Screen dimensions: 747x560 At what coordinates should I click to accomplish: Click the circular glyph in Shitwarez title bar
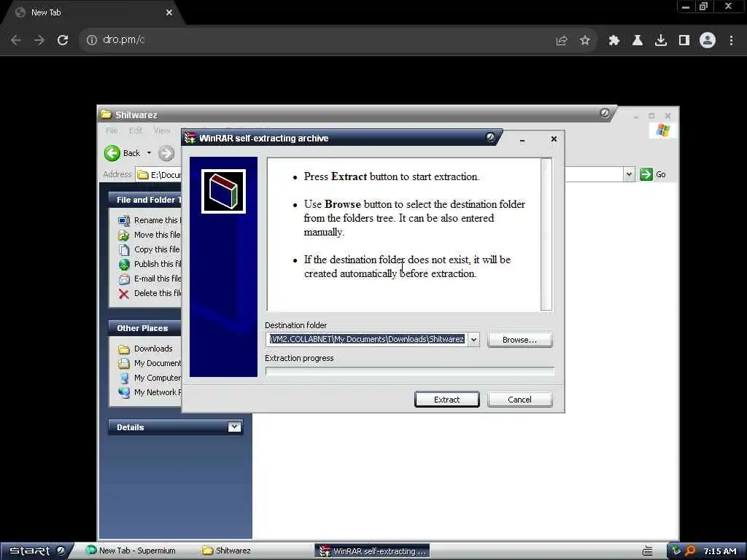point(605,113)
